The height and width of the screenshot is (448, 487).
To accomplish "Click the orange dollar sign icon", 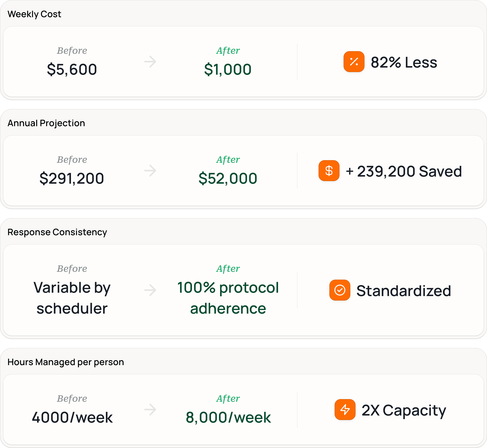I will pyautogui.click(x=329, y=171).
